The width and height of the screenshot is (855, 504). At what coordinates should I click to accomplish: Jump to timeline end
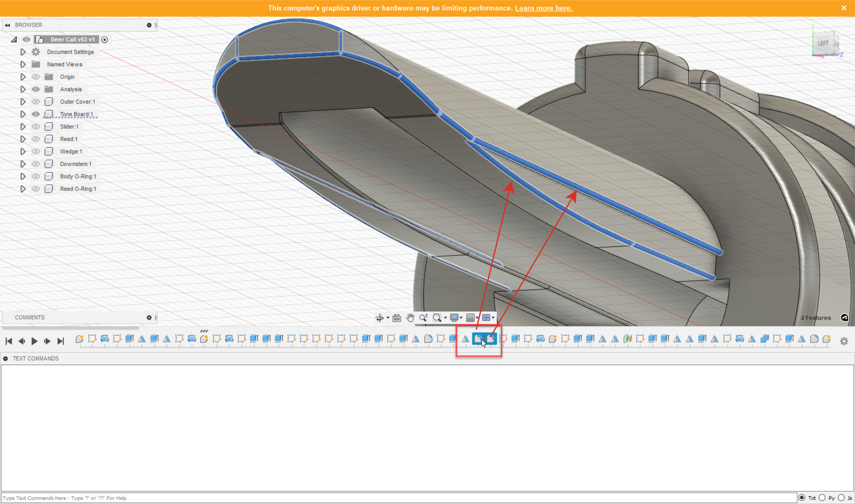tap(61, 341)
